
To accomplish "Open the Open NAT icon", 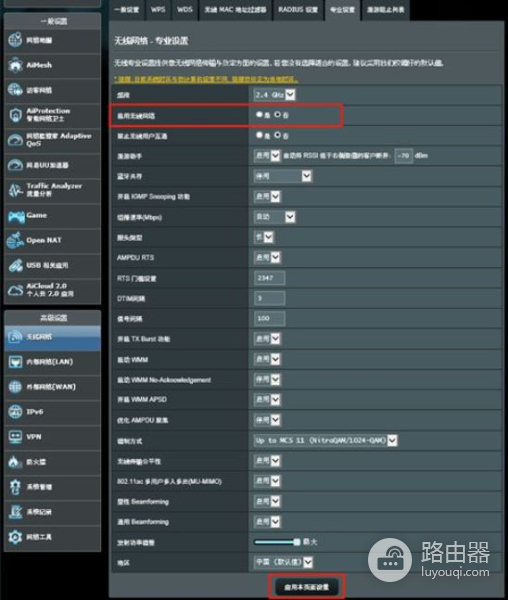I will click(15, 240).
